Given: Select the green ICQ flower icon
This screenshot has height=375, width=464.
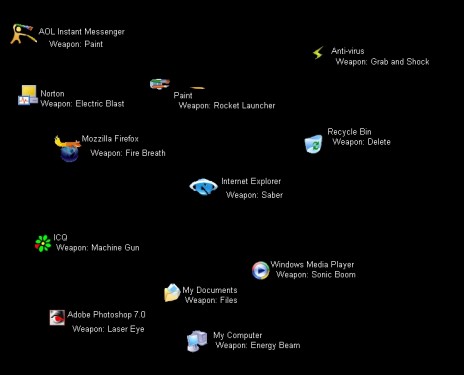Looking at the screenshot, I should pos(43,243).
